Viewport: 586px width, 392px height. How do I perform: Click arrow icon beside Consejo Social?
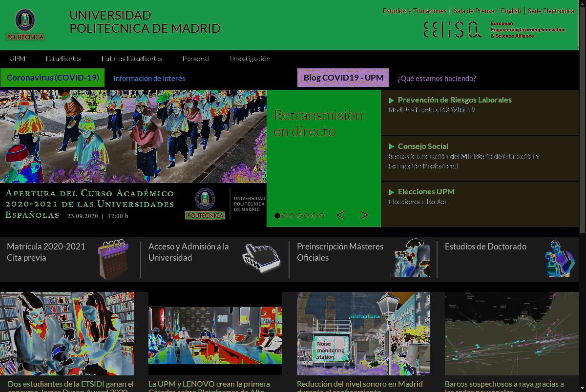click(x=391, y=146)
